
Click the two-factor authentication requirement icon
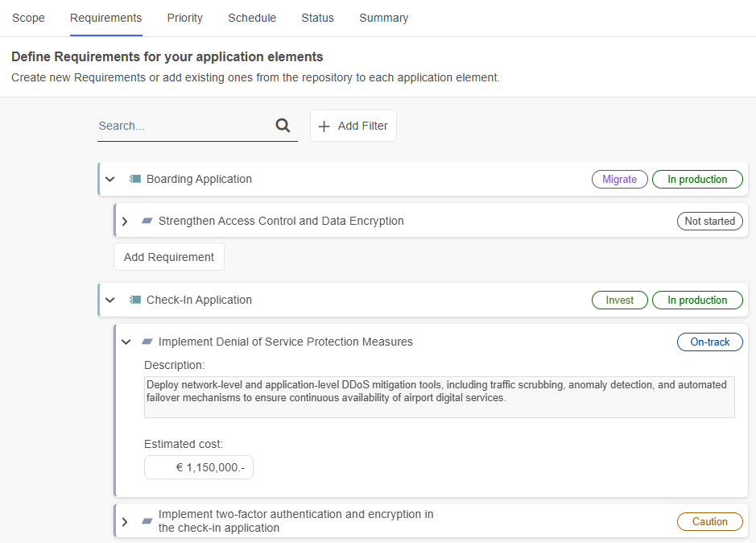pyautogui.click(x=147, y=521)
